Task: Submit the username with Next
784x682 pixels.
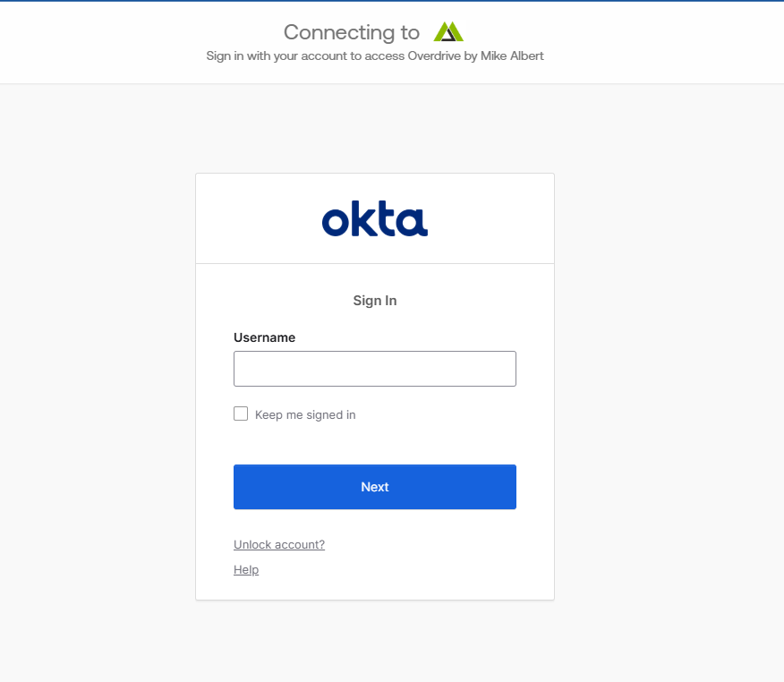Action: click(374, 487)
